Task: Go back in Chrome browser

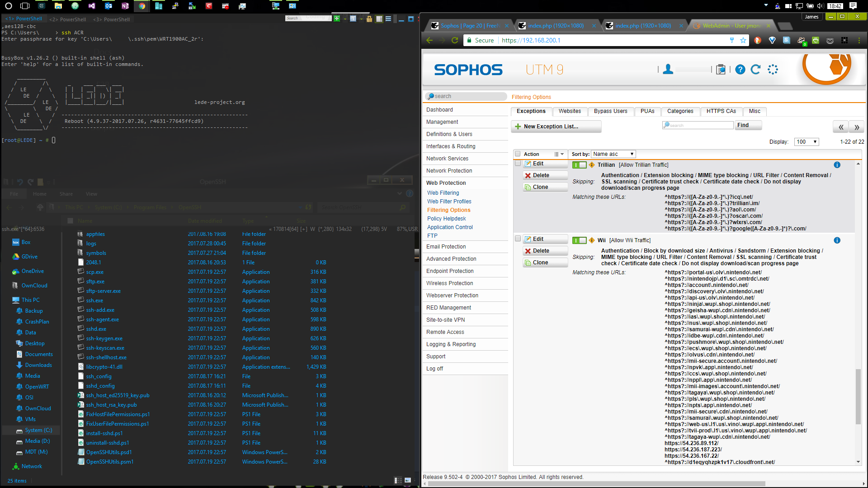Action: tap(429, 40)
